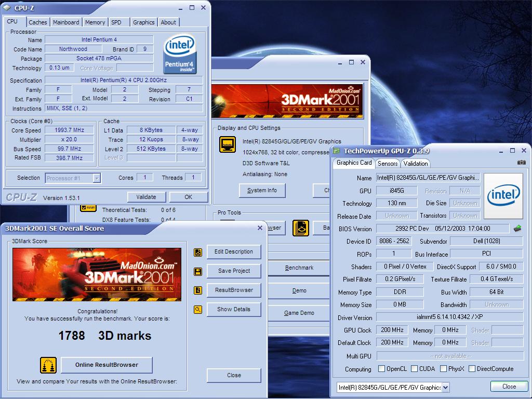Enable the OpenCL checkbox
532x399 pixels.
click(x=381, y=368)
